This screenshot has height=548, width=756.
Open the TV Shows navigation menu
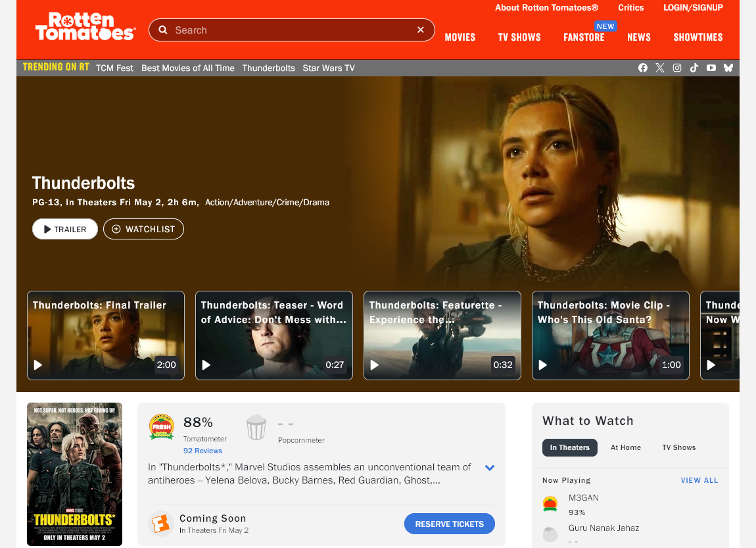(x=519, y=37)
